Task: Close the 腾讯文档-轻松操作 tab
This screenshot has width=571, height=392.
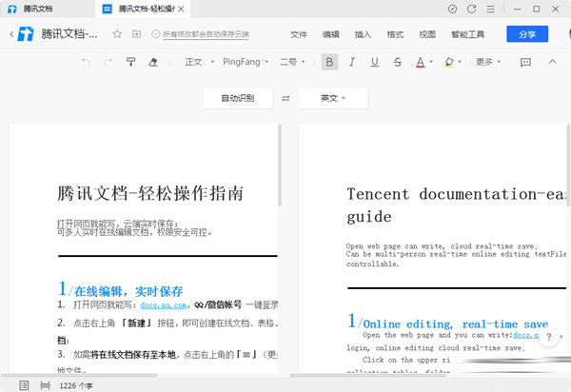Action: click(181, 10)
